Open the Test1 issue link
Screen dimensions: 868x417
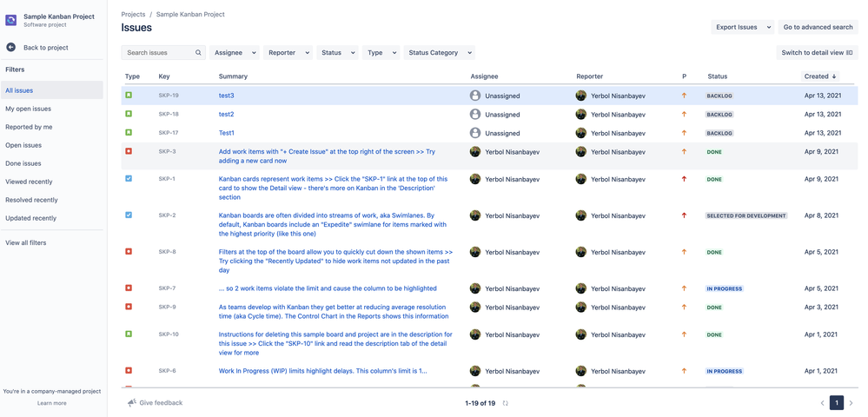[227, 133]
